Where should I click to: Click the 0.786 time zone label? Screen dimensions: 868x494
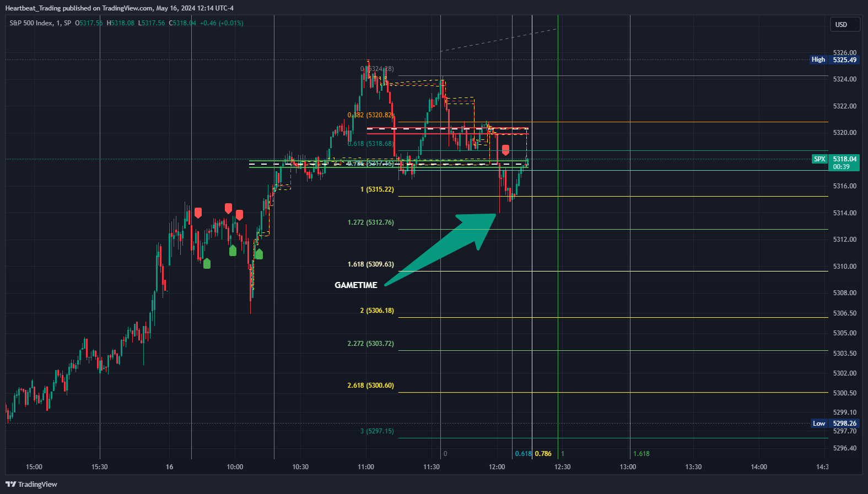tap(543, 454)
